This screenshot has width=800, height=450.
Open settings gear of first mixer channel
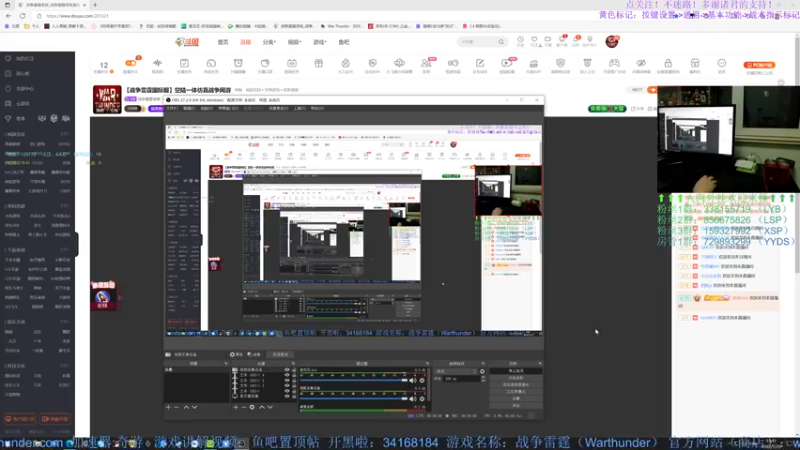pos(422,380)
